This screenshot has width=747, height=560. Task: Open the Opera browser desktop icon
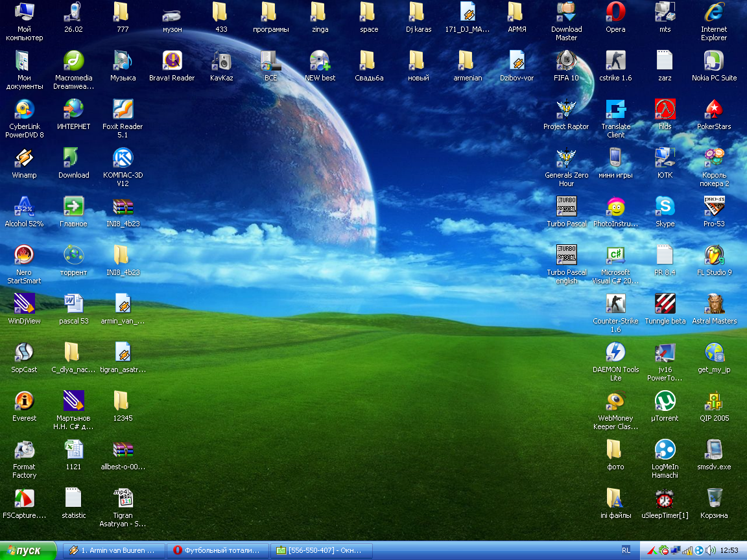click(615, 12)
